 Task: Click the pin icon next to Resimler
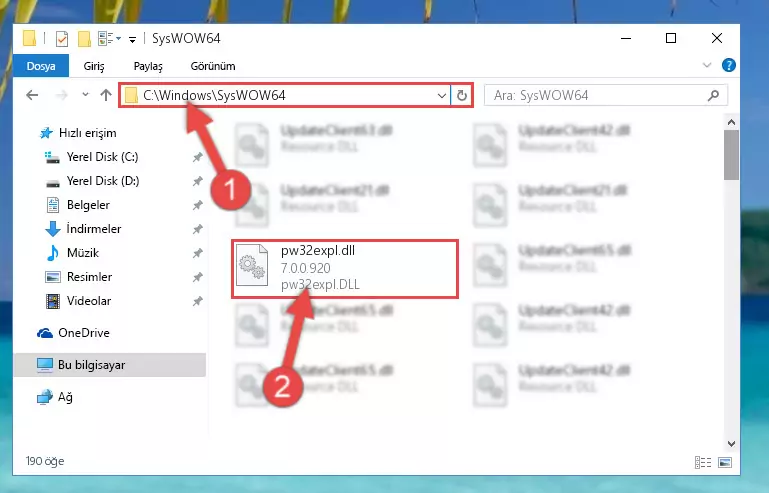click(197, 278)
